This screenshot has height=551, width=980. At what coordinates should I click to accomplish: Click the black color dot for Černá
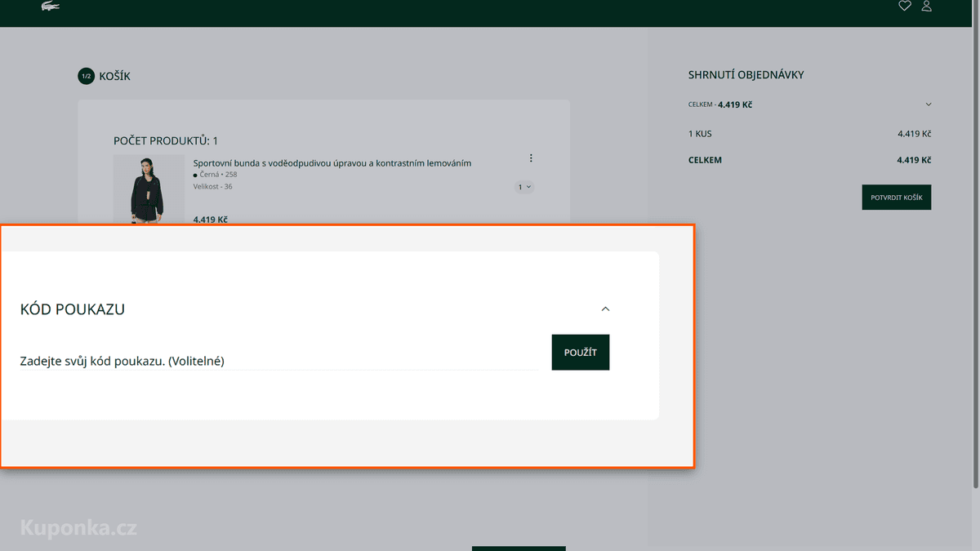pyautogui.click(x=195, y=176)
